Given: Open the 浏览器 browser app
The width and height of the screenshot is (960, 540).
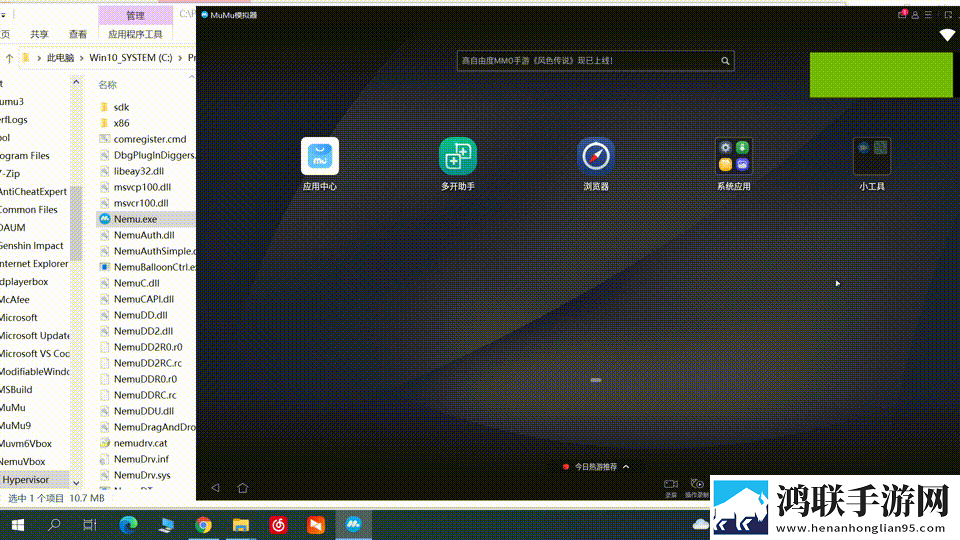Looking at the screenshot, I should pos(596,156).
